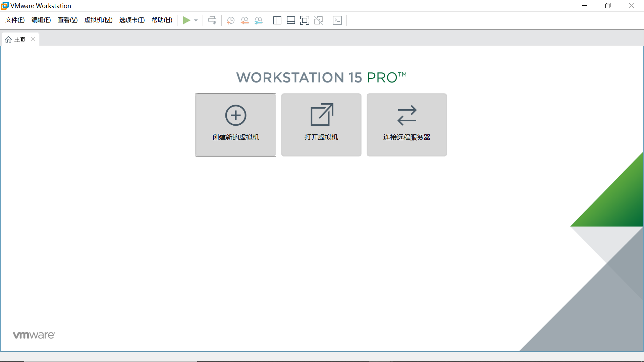Open the 文件(F) menu
Viewport: 644px width, 362px height.
(x=15, y=20)
